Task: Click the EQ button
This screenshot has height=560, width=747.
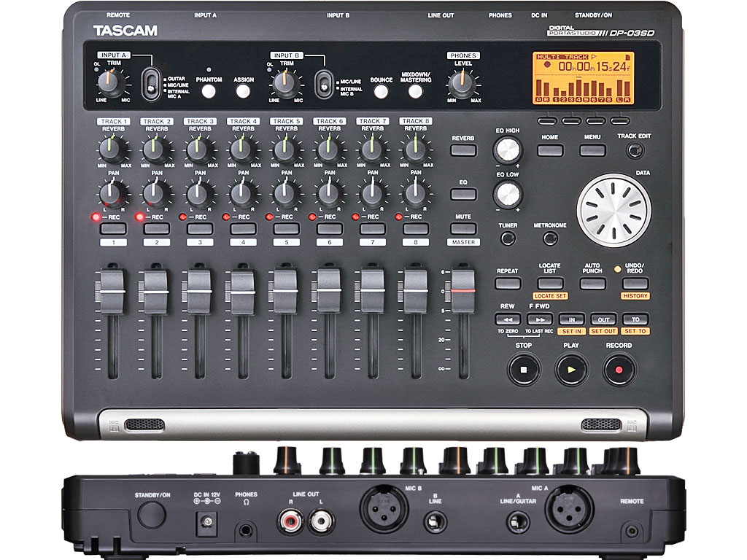Action: click(x=463, y=194)
